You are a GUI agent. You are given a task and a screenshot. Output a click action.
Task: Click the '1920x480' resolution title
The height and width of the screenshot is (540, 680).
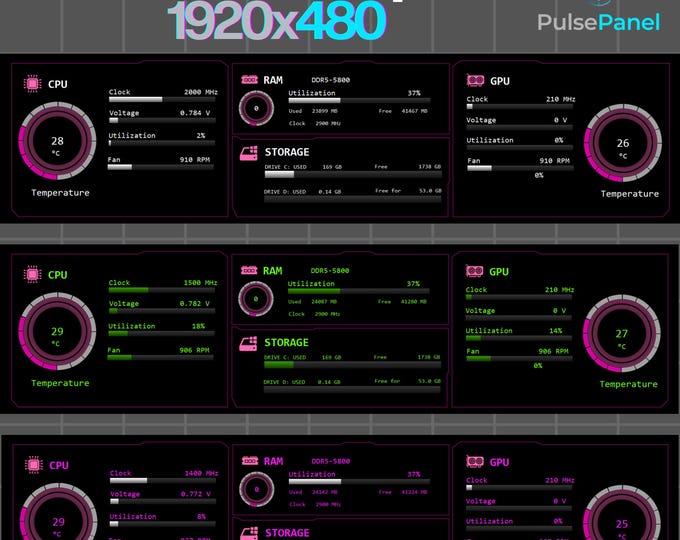pyautogui.click(x=277, y=21)
